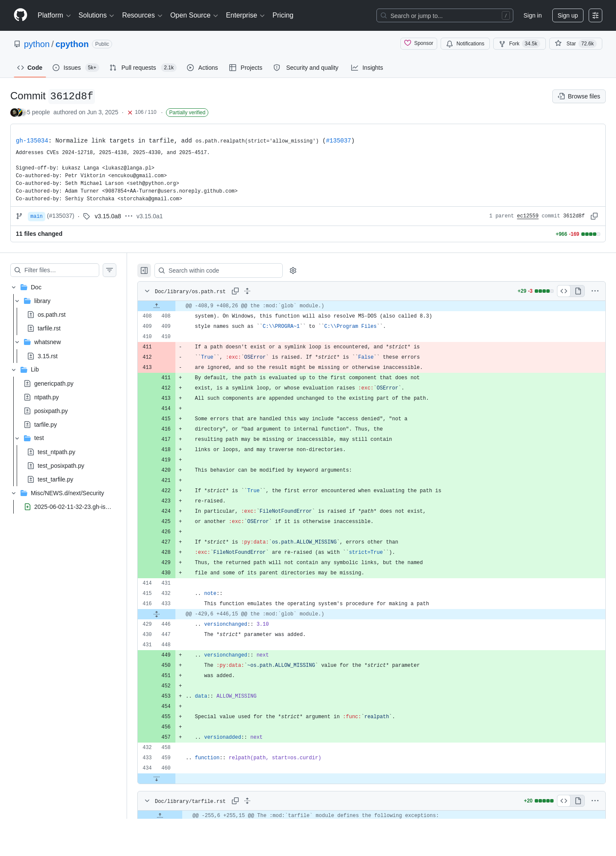The image size is (616, 856).
Task: Switch os.path.rst to rich diff view
Action: click(578, 291)
